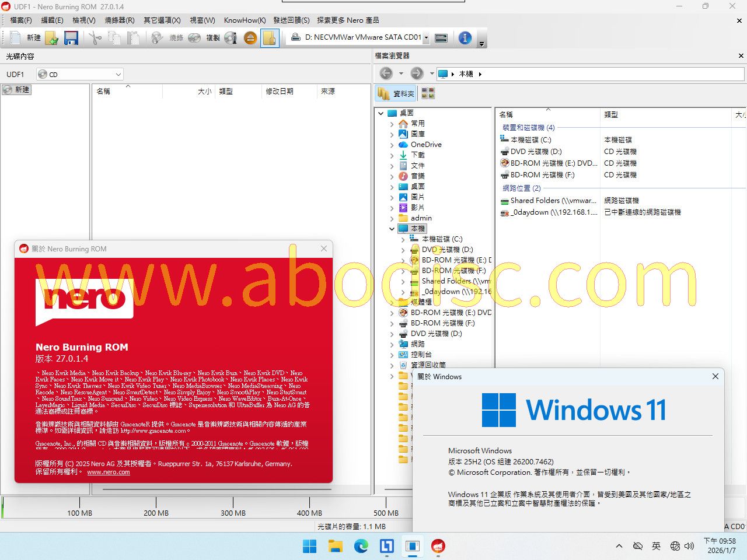This screenshot has height=560, width=747.
Task: Click the Open compilation folder icon
Action: click(52, 38)
